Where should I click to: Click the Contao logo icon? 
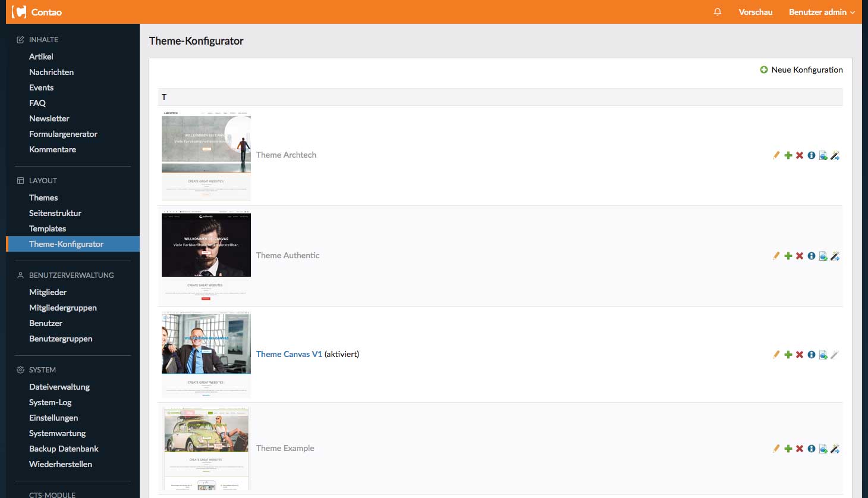point(19,12)
